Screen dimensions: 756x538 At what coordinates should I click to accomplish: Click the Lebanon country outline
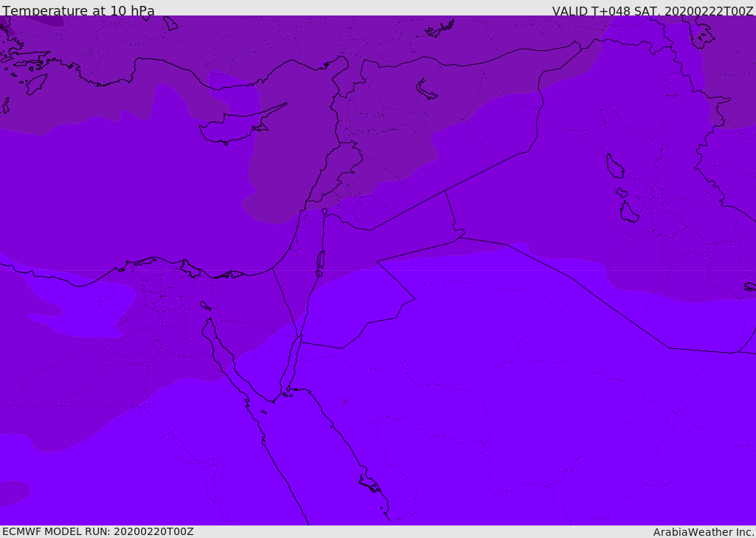[334, 172]
